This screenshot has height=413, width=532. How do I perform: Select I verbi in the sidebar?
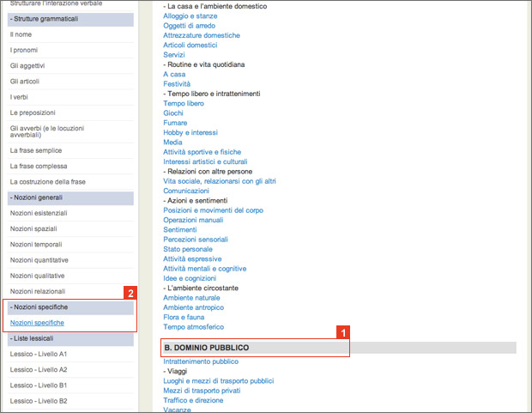click(19, 97)
